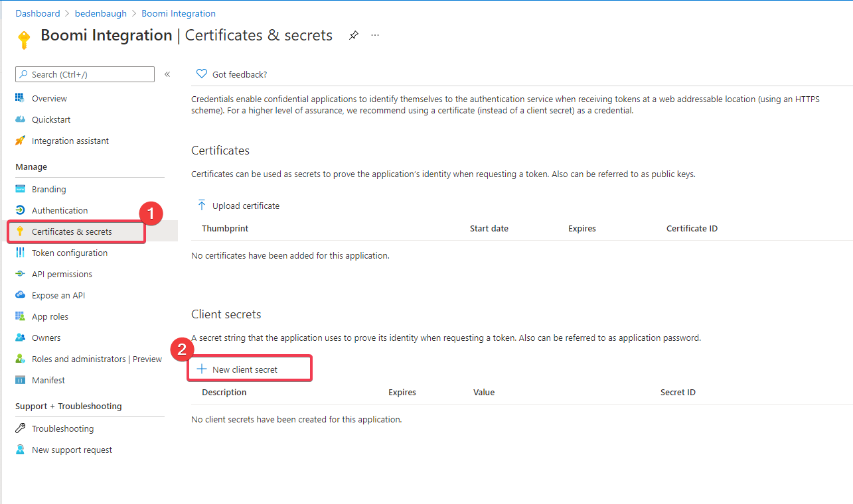Click the Client secrets heading
Screen dimensions: 853x504
(x=226, y=314)
